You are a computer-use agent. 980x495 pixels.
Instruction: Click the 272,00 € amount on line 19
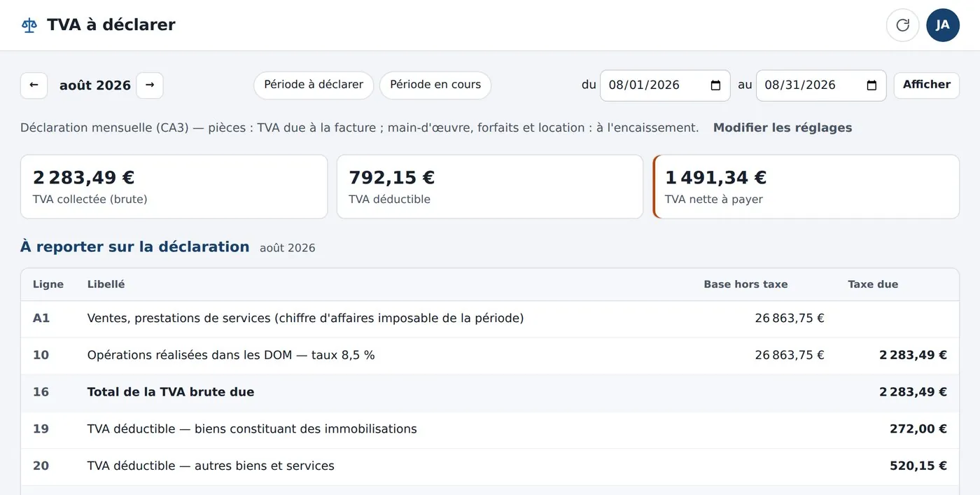click(918, 429)
